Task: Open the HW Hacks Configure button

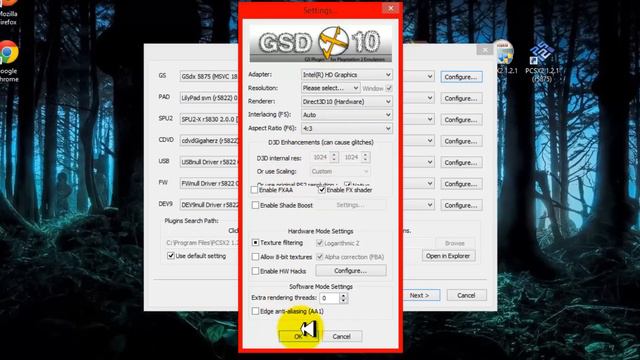Action: point(351,271)
